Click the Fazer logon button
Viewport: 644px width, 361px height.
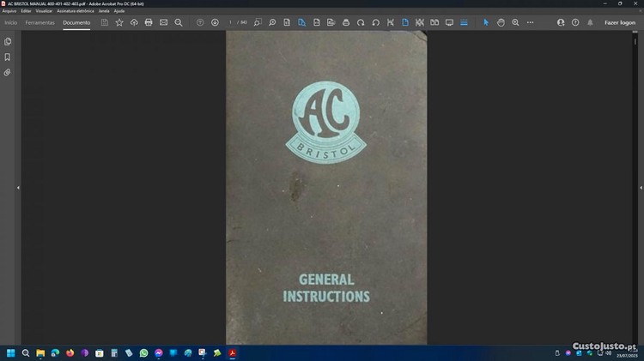pyautogui.click(x=619, y=22)
